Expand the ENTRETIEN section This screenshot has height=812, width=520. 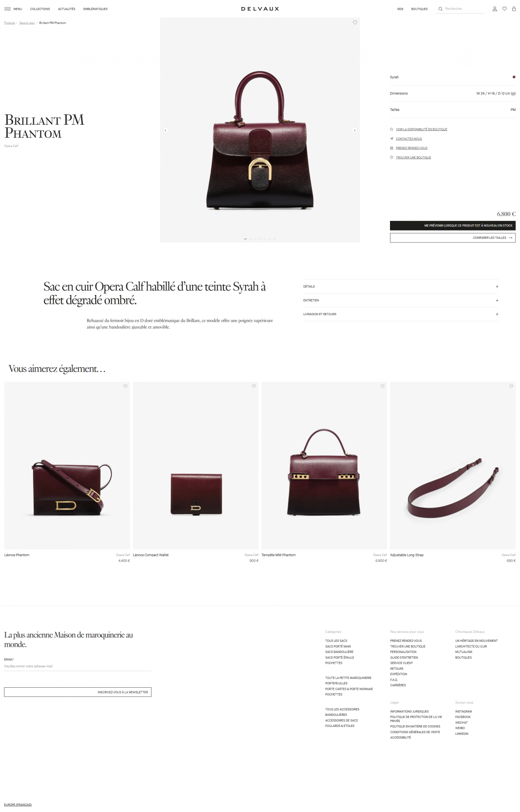tap(401, 300)
